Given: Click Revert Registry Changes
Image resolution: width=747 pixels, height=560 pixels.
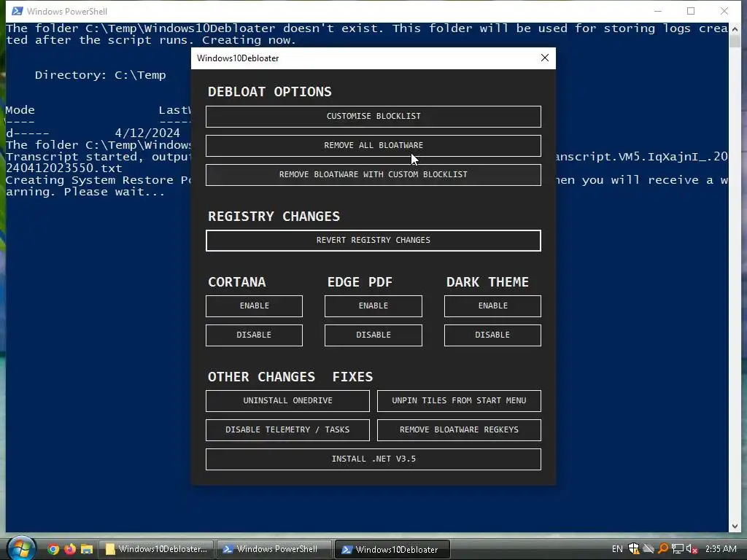Looking at the screenshot, I should point(373,240).
